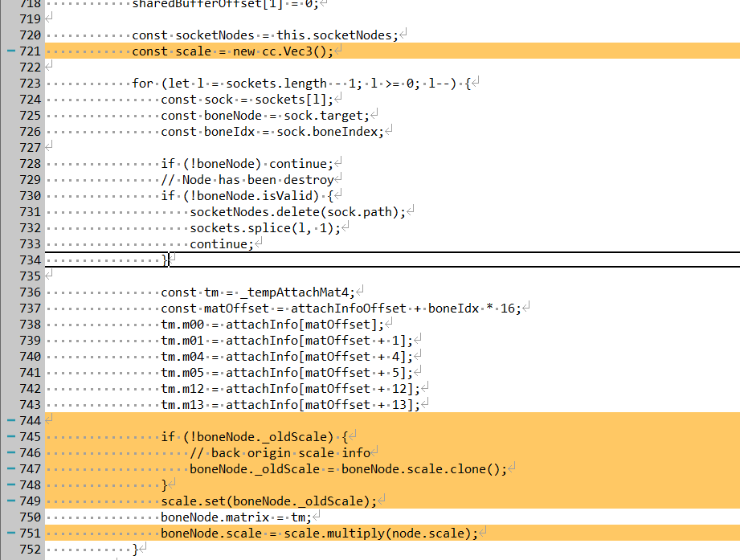The height and width of the screenshot is (560, 740).
Task: Click closing brace on line 752
Action: (136, 549)
